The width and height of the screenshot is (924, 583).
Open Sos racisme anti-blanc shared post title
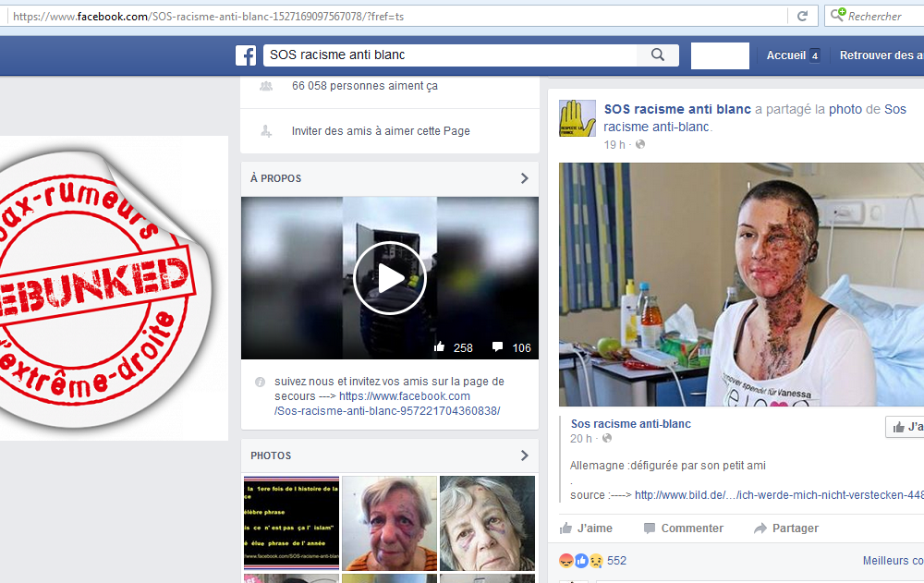[631, 424]
